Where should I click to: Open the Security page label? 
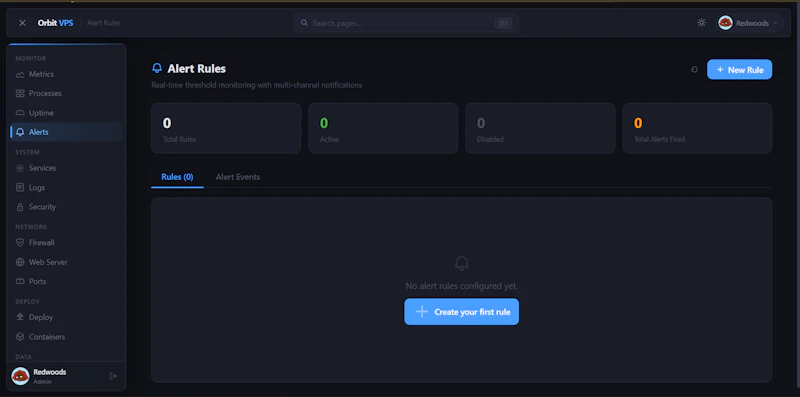click(42, 207)
